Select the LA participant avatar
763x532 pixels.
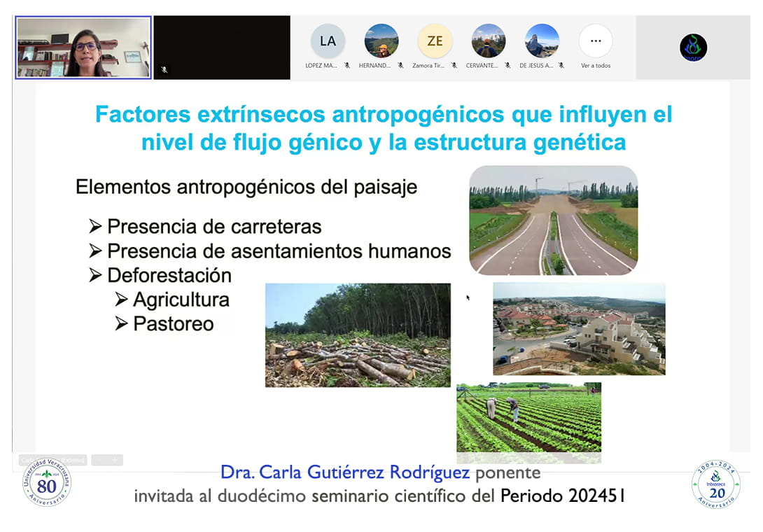tap(328, 41)
